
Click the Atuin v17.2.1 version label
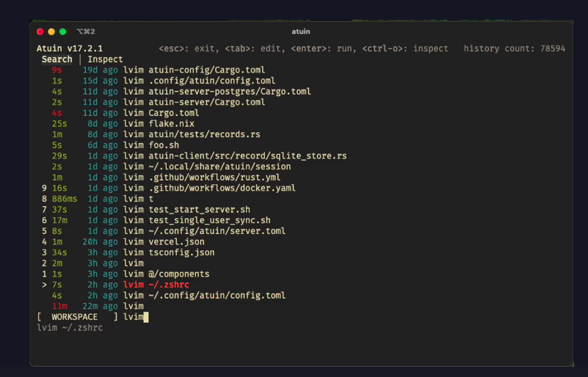point(70,48)
